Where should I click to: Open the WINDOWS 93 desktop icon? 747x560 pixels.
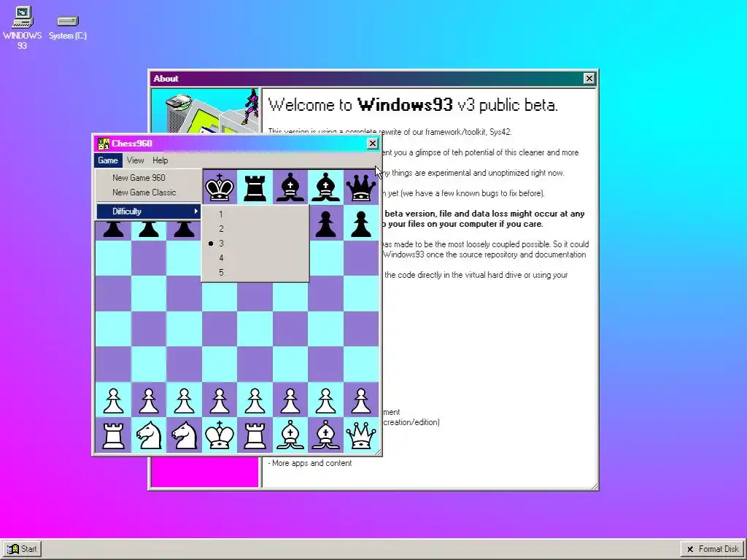coord(23,28)
